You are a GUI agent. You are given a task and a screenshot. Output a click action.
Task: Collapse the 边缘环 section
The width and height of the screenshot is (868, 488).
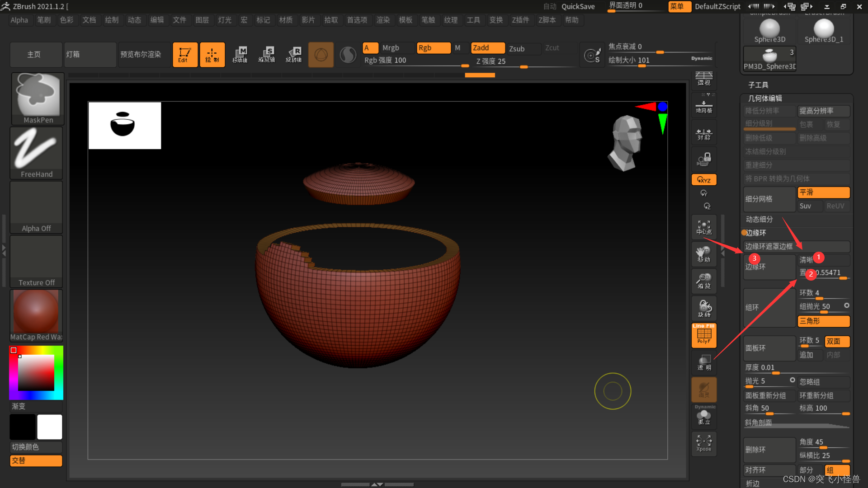coord(756,233)
